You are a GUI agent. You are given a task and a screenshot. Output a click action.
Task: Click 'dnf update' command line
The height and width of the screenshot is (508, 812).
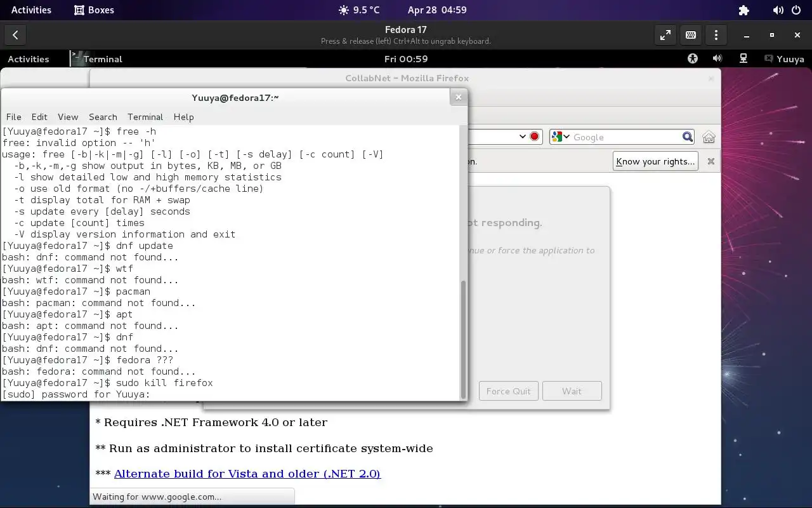[x=88, y=246]
